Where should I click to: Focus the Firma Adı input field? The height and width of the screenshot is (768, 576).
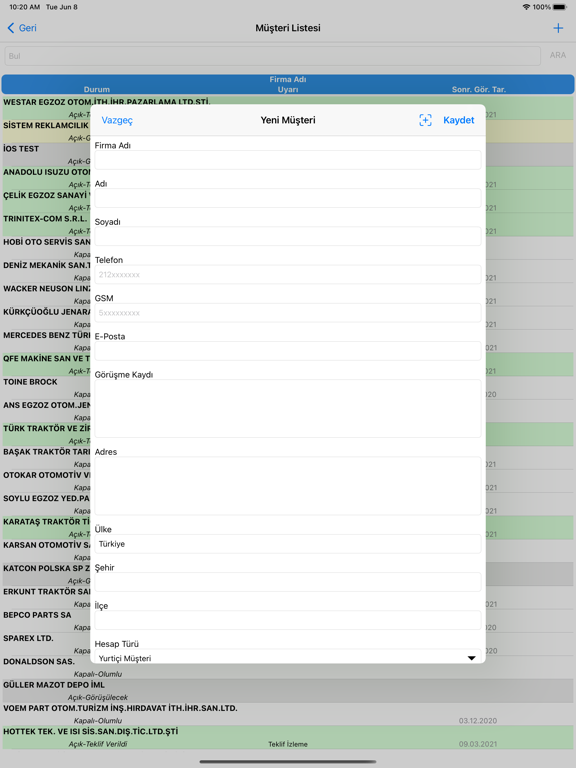click(x=288, y=160)
